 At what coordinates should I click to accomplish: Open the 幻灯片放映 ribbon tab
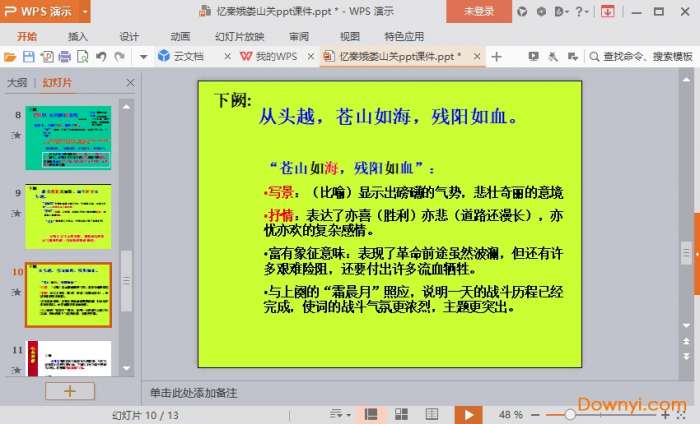[240, 36]
